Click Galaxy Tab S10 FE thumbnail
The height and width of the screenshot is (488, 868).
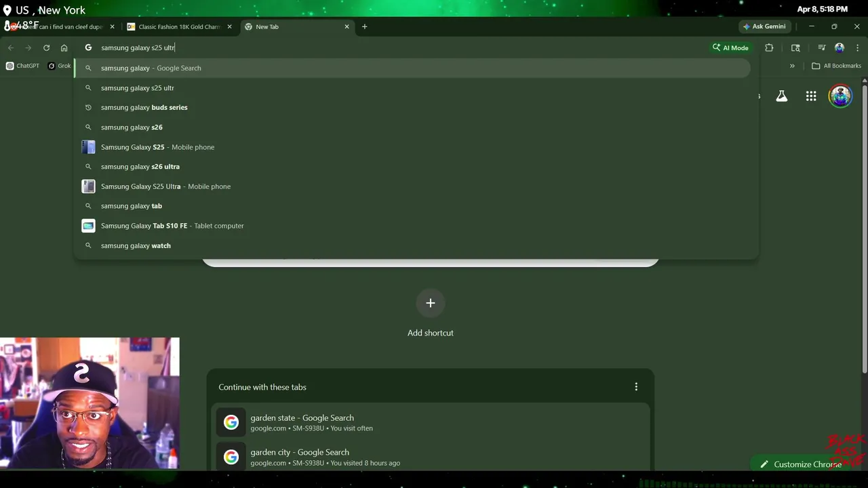point(88,226)
